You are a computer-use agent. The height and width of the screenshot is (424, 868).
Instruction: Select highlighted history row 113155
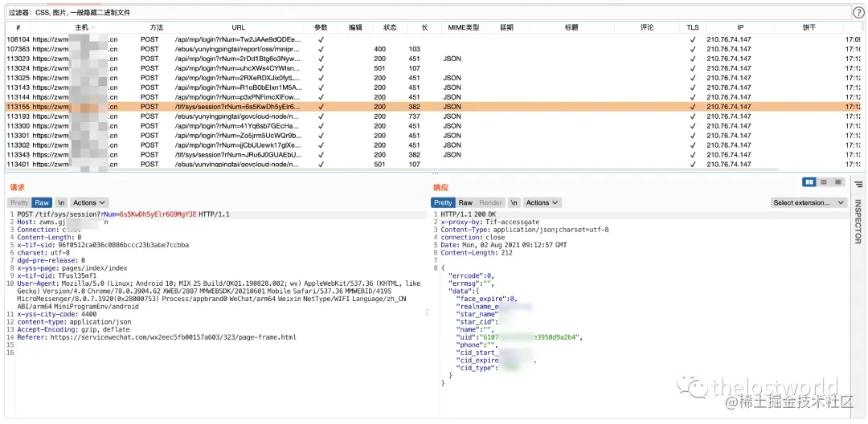[433, 107]
